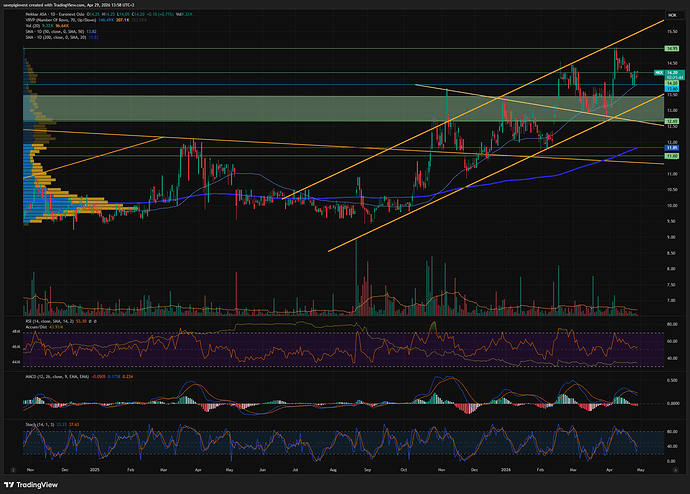This screenshot has height=494, width=690.
Task: Click the 2026 label on time axis
Action: click(506, 470)
